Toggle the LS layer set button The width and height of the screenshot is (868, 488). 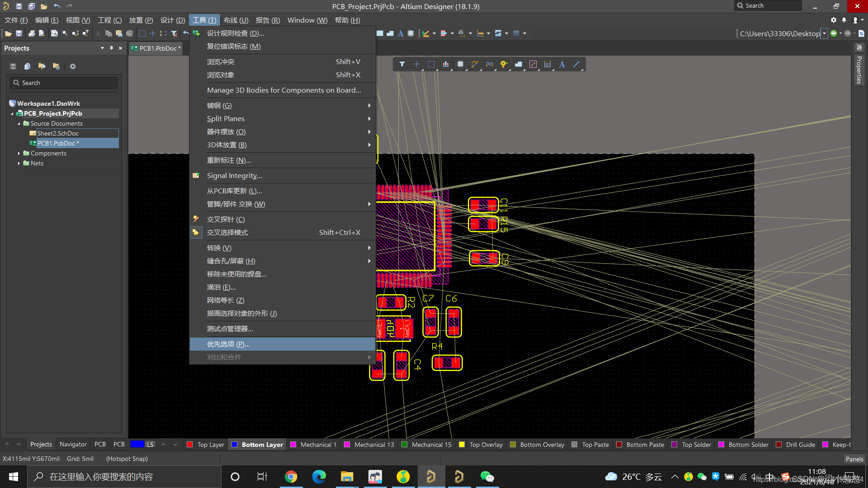[150, 445]
